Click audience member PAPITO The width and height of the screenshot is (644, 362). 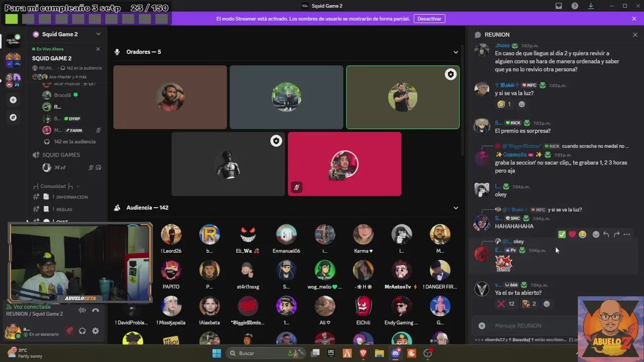coord(171,275)
